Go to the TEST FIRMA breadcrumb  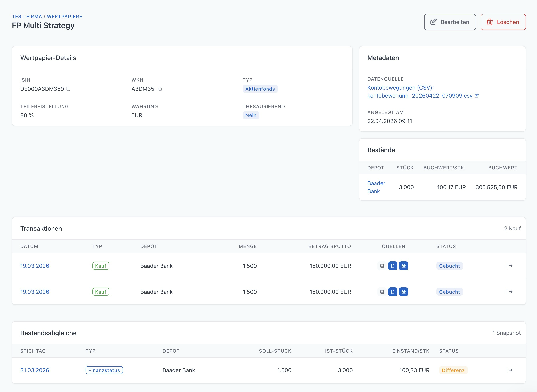(x=27, y=16)
